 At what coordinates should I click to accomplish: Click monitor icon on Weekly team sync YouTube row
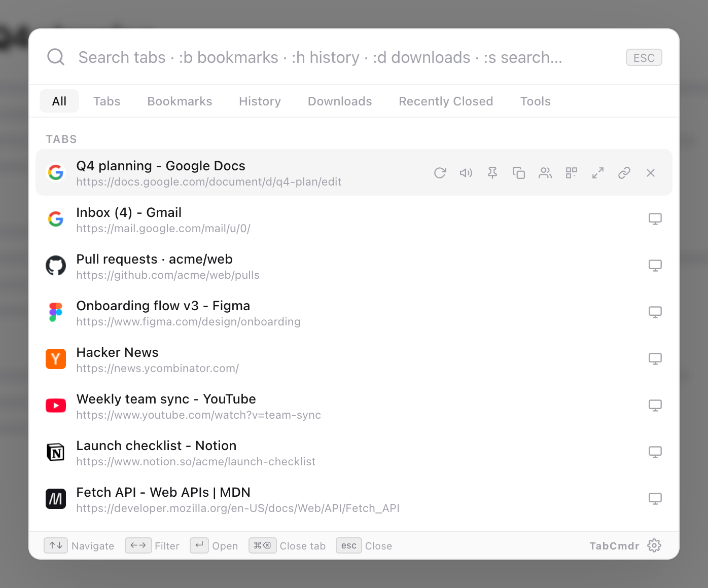pyautogui.click(x=655, y=406)
